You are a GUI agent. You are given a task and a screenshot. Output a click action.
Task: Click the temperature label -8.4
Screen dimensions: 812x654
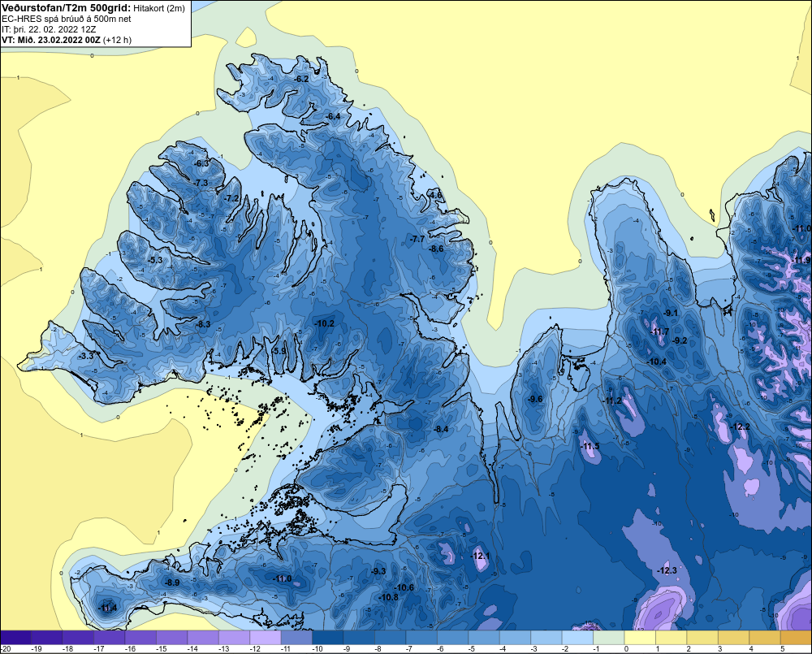441,429
